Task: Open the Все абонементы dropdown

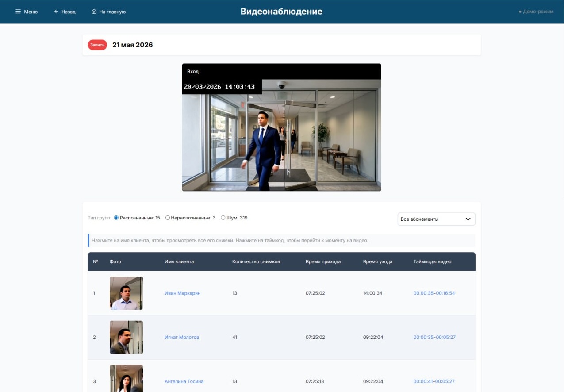Action: [436, 219]
